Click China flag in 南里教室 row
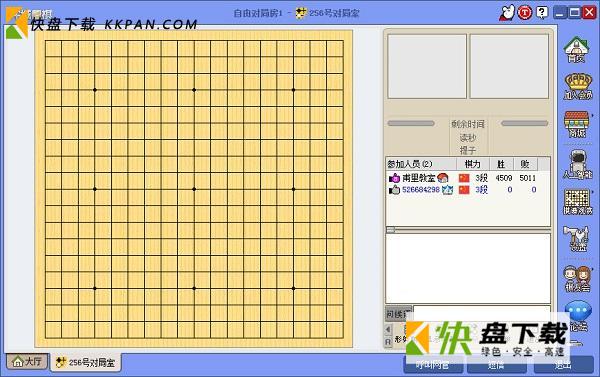The width and height of the screenshot is (600, 377). tap(464, 178)
